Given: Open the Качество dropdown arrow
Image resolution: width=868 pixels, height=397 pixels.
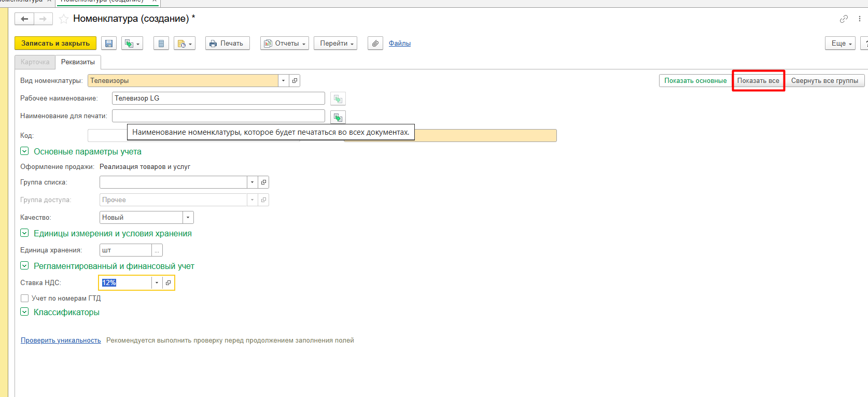Looking at the screenshot, I should click(188, 218).
